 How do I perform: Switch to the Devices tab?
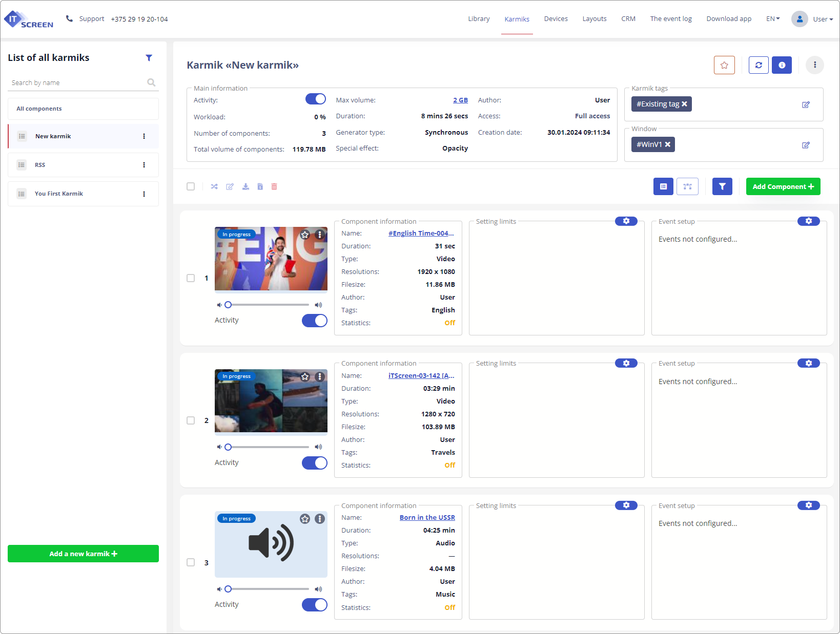tap(556, 19)
